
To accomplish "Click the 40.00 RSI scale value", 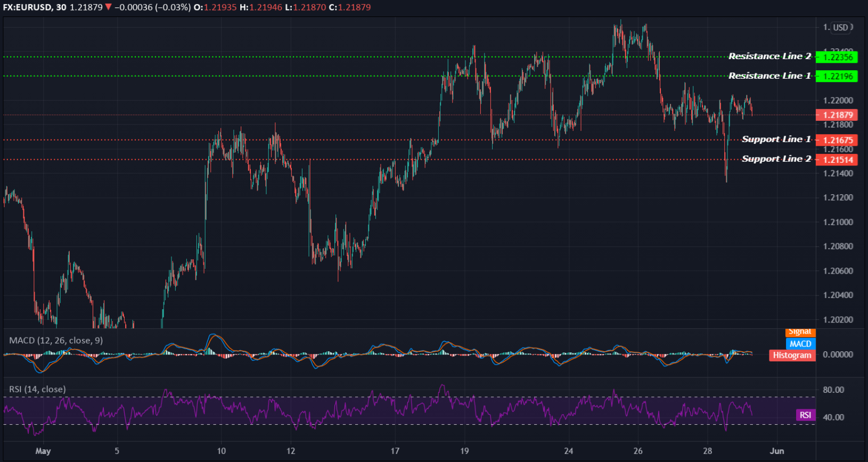I will tap(833, 417).
